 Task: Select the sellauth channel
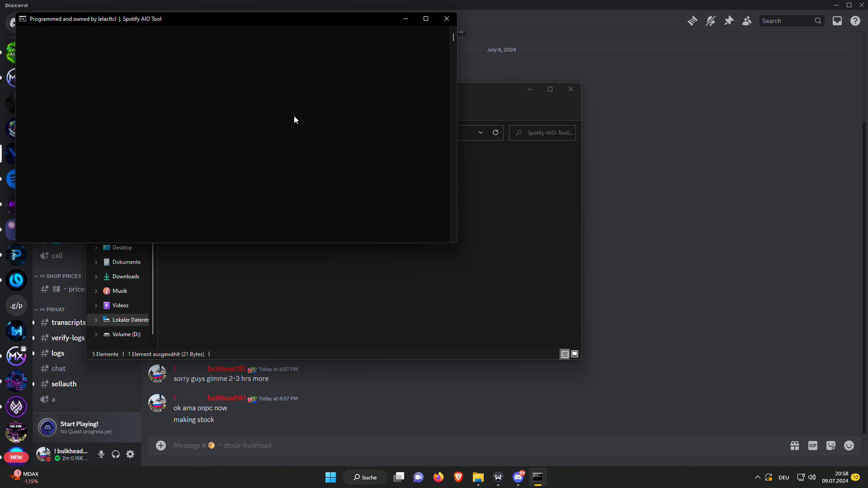pyautogui.click(x=64, y=384)
